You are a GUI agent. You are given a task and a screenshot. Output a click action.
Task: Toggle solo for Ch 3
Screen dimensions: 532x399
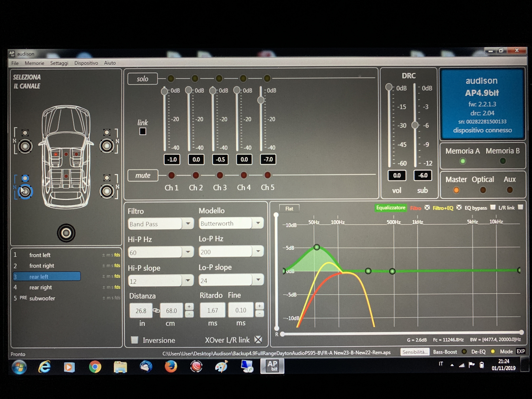point(219,78)
